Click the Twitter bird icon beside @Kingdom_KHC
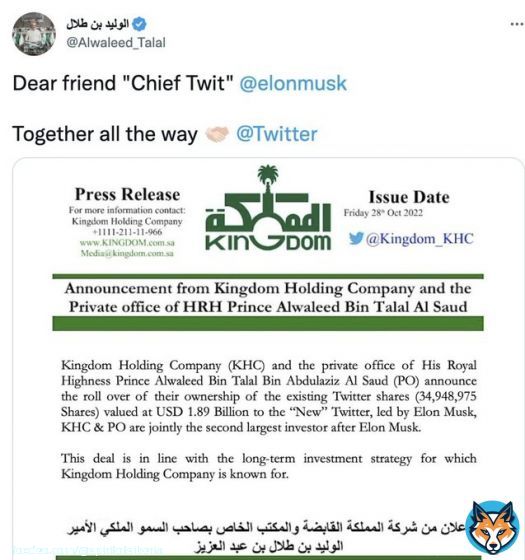The height and width of the screenshot is (560, 525). [356, 238]
